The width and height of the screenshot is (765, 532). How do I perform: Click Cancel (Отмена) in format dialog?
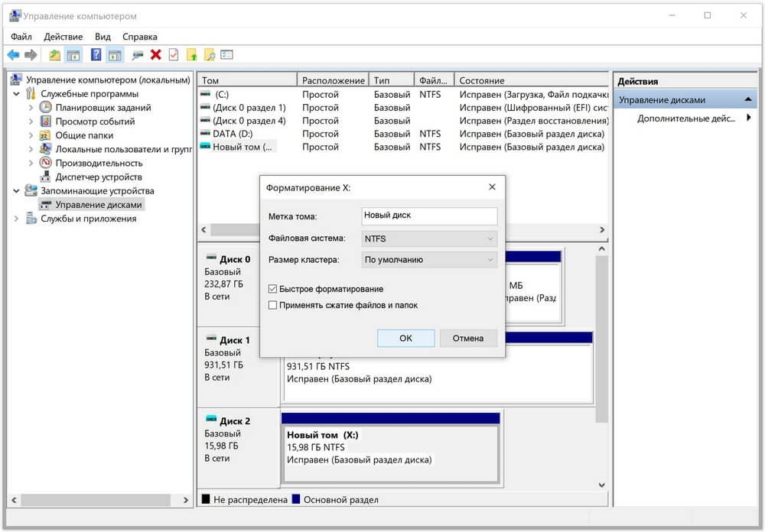click(x=468, y=339)
